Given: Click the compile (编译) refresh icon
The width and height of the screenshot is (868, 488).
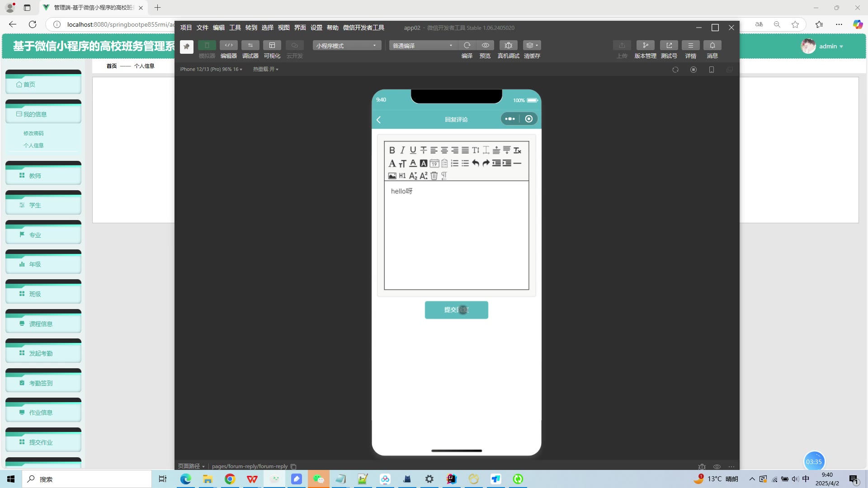Looking at the screenshot, I should 467,46.
